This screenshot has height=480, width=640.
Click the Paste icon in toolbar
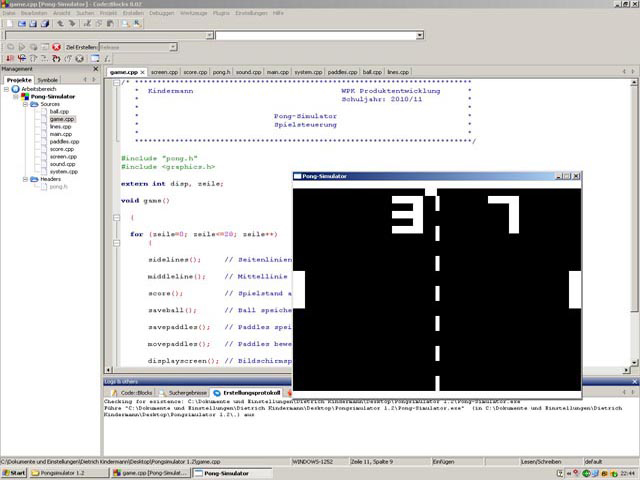pos(110,24)
